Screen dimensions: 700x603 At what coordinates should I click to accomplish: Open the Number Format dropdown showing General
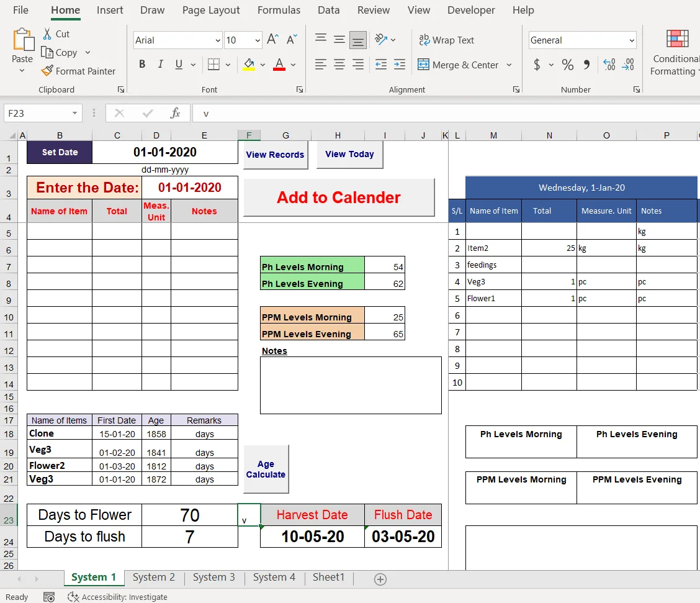click(x=581, y=40)
